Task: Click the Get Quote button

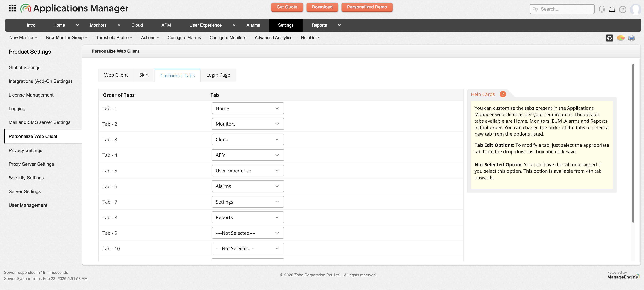Action: [x=287, y=7]
